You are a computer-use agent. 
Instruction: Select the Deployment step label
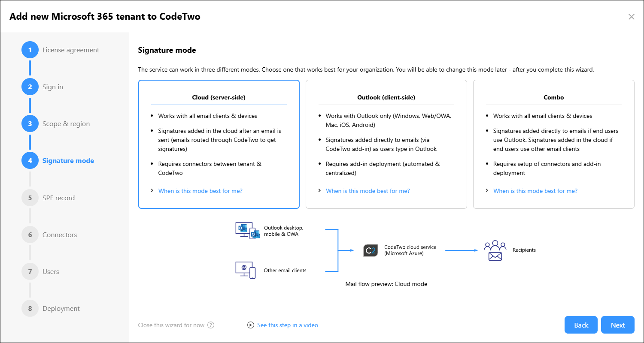point(61,309)
